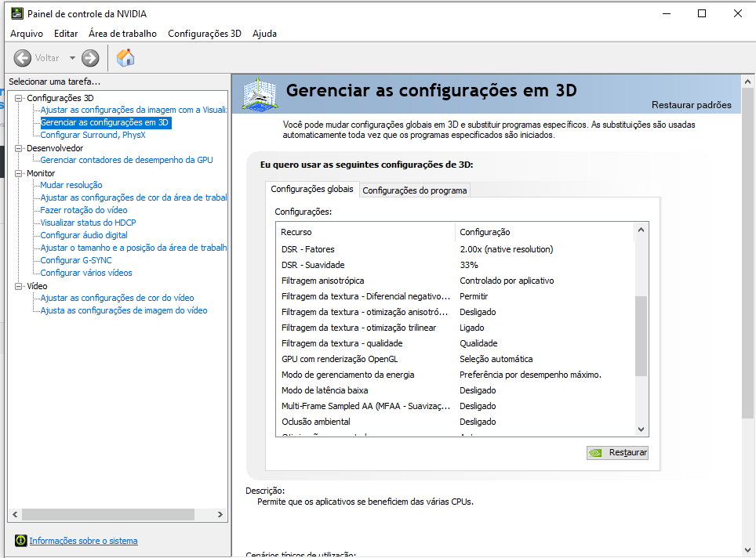Select Filtragem da textura - Diferencial negativo row
Image resolution: width=756 pixels, height=558 pixels.
[x=456, y=296]
